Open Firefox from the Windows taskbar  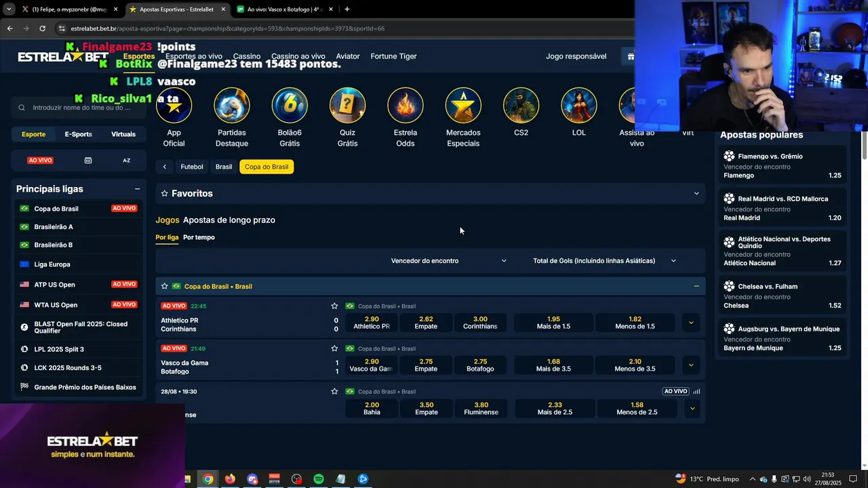[x=230, y=479]
